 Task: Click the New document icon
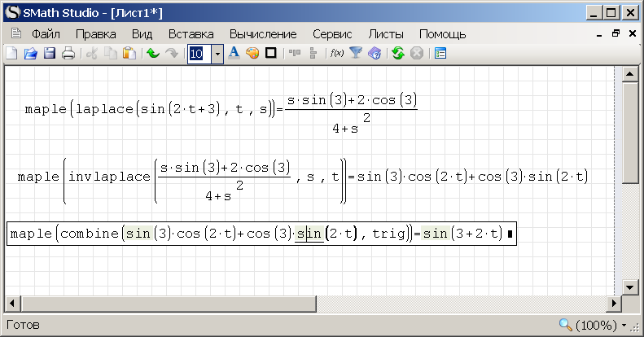(x=11, y=54)
